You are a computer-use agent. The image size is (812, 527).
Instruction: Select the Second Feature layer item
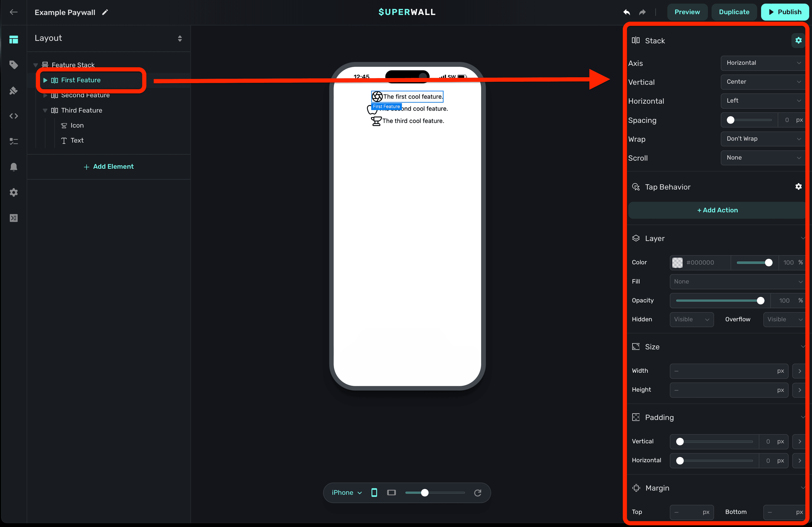click(85, 95)
